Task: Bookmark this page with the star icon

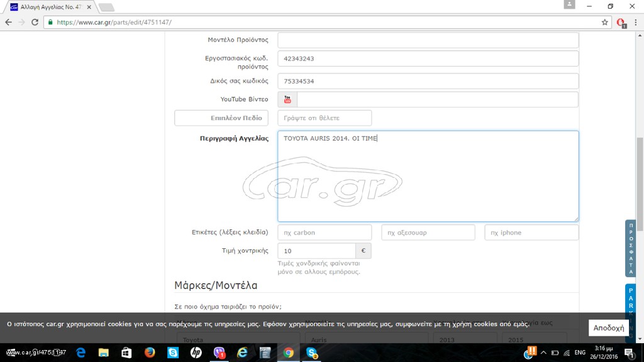Action: click(x=604, y=22)
